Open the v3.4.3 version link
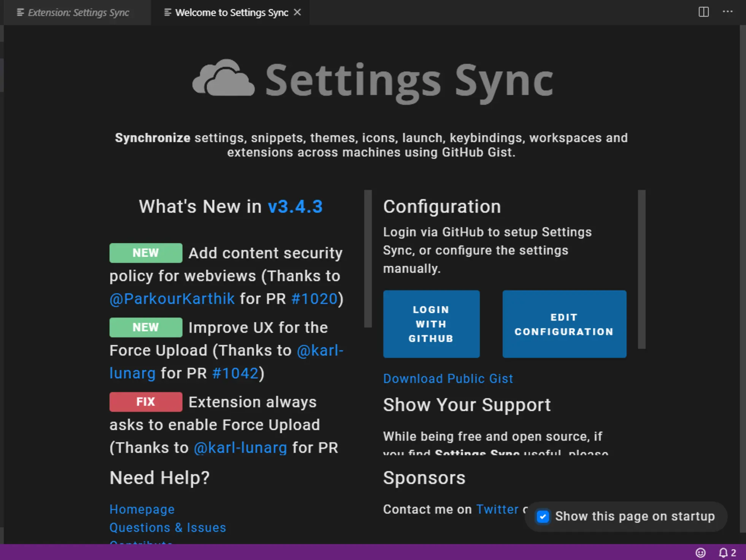The image size is (746, 560). click(x=295, y=207)
